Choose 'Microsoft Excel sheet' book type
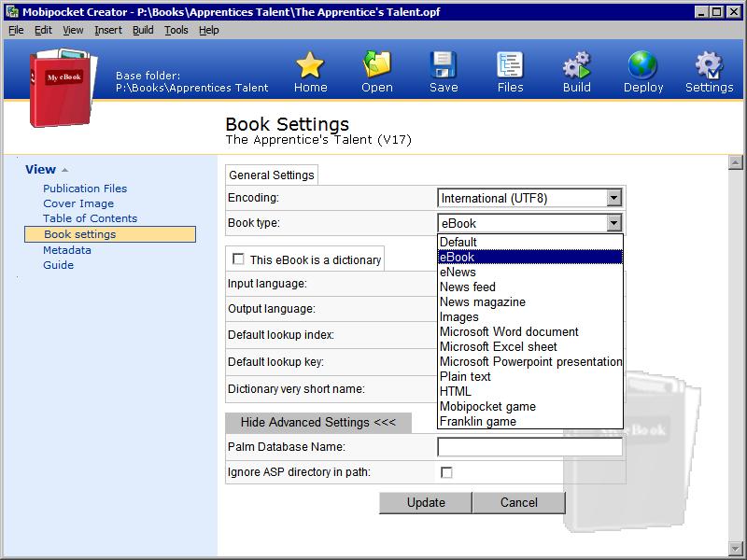 pos(529,346)
